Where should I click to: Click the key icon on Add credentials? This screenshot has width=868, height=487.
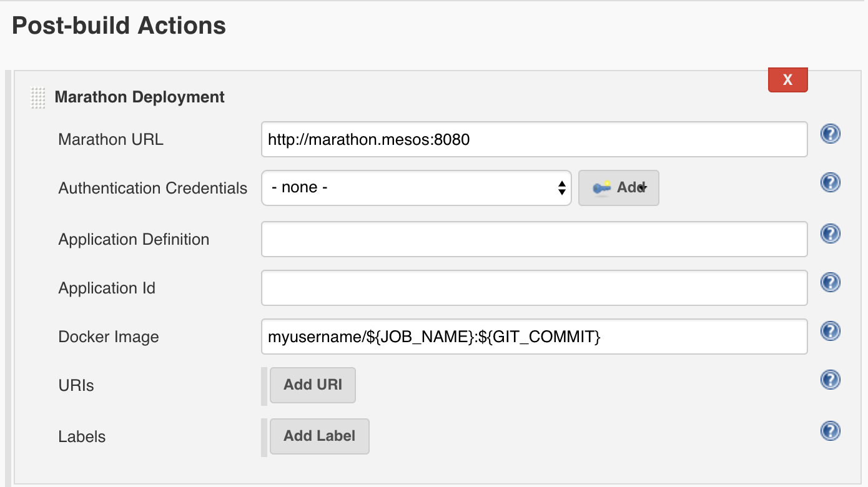[602, 187]
